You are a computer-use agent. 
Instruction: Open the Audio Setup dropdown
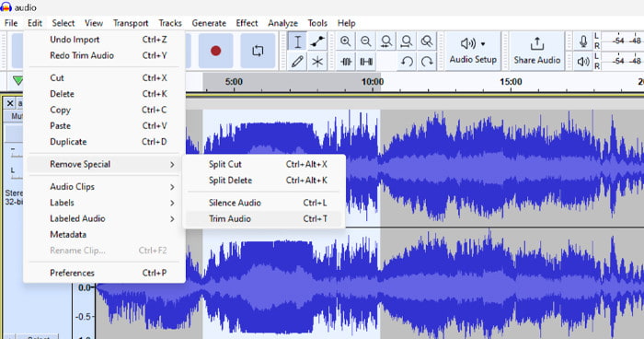(473, 51)
